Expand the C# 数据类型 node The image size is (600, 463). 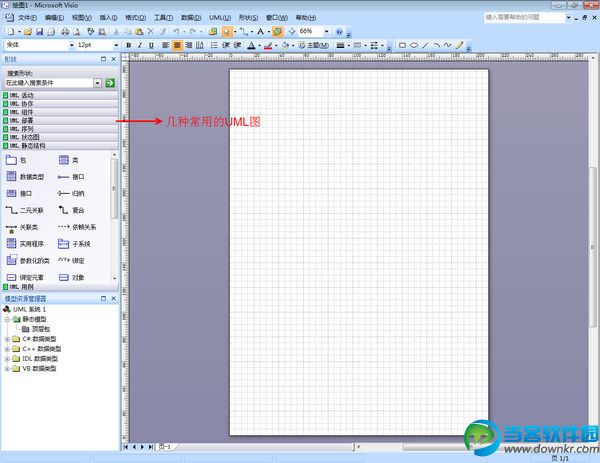pyautogui.click(x=7, y=339)
